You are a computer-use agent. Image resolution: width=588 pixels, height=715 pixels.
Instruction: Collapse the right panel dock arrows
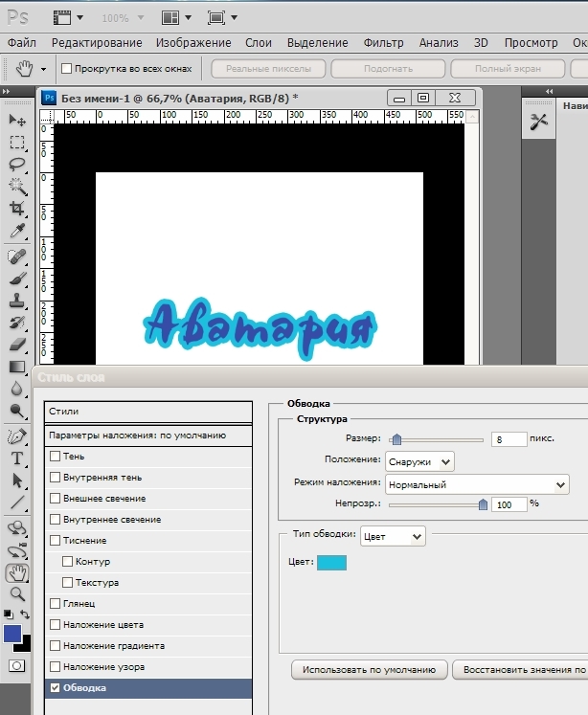pos(549,92)
